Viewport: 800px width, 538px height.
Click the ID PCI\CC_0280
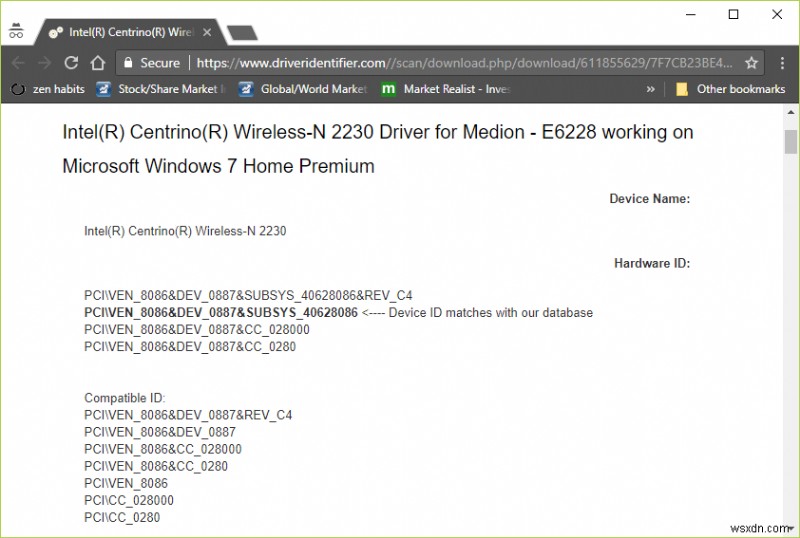click(122, 518)
